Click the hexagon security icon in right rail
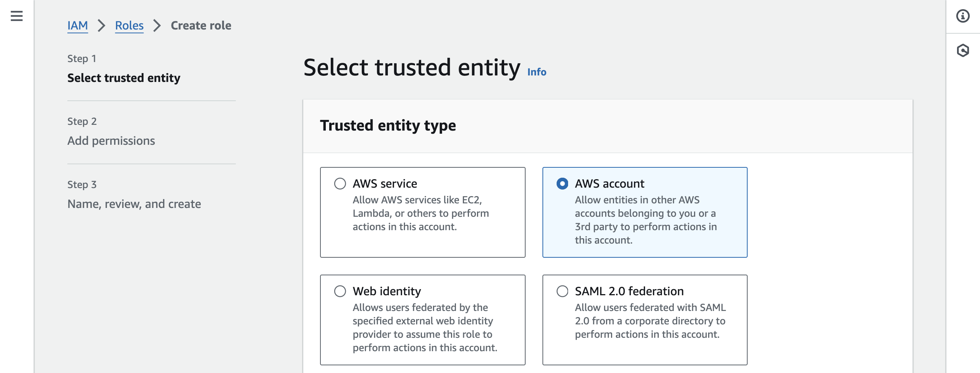 [x=963, y=50]
